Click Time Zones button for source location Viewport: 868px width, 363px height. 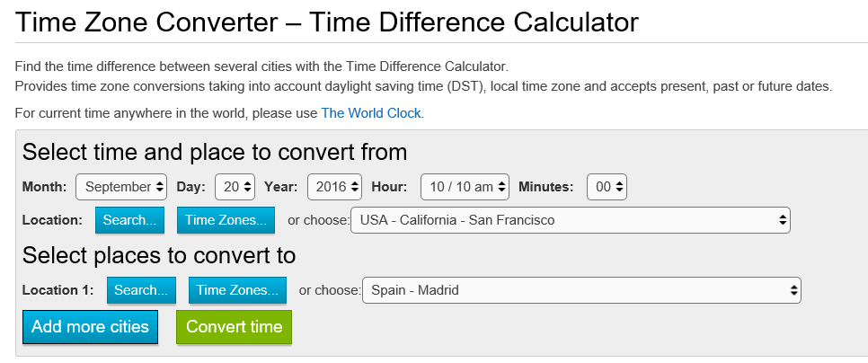click(226, 219)
